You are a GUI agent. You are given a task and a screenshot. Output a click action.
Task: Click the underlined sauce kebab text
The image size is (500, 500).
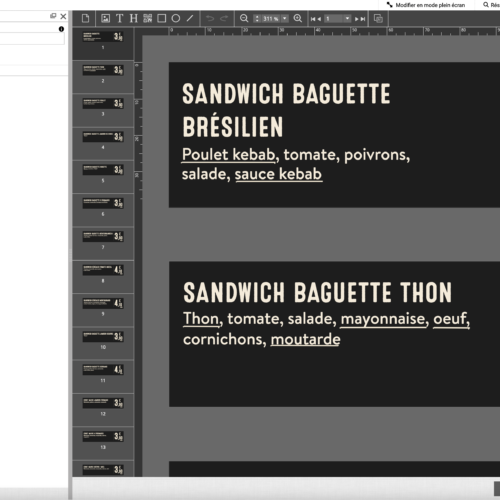278,174
